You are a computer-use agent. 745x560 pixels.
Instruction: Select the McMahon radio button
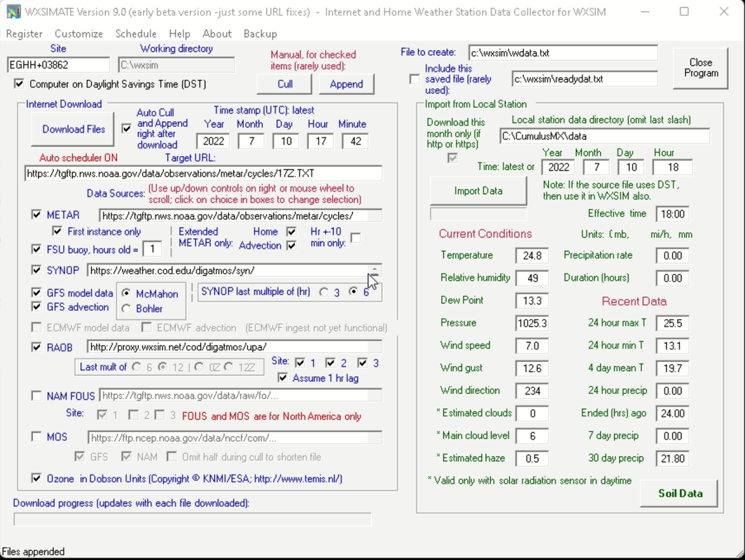click(x=126, y=293)
